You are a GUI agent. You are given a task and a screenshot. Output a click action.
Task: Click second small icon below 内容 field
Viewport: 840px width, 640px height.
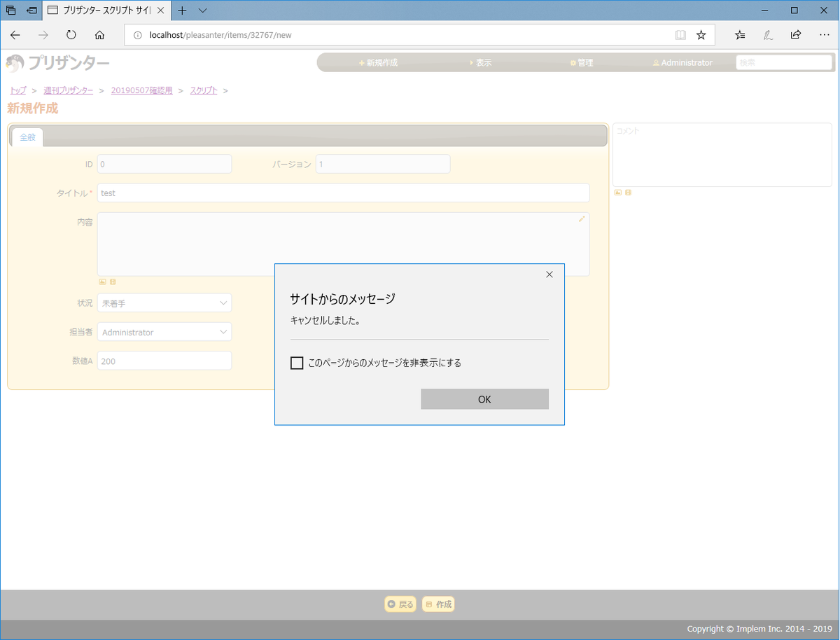pyautogui.click(x=113, y=281)
